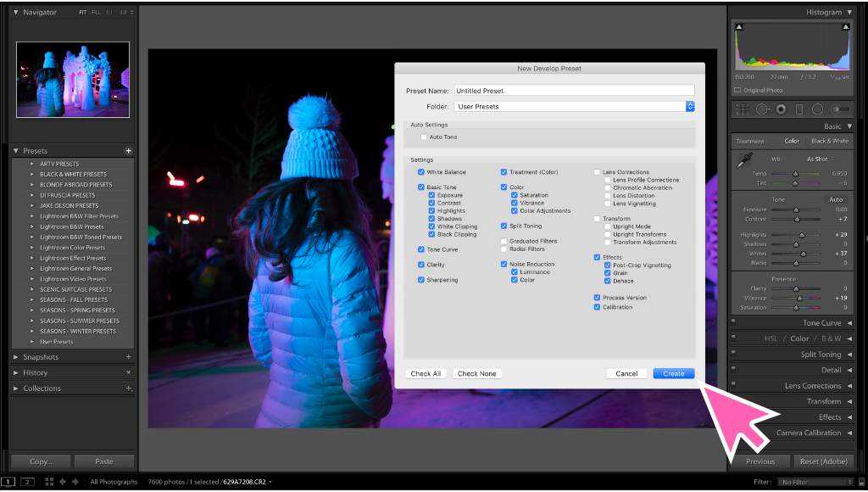868x492 pixels.
Task: Clear History with the x icon
Action: point(129,373)
